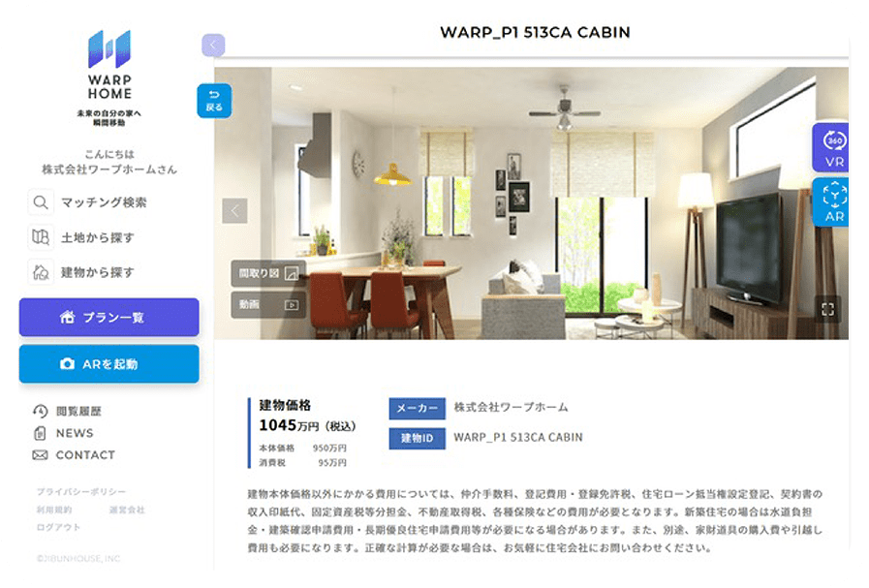Click the マッチング検索 magnifier icon

tap(41, 202)
